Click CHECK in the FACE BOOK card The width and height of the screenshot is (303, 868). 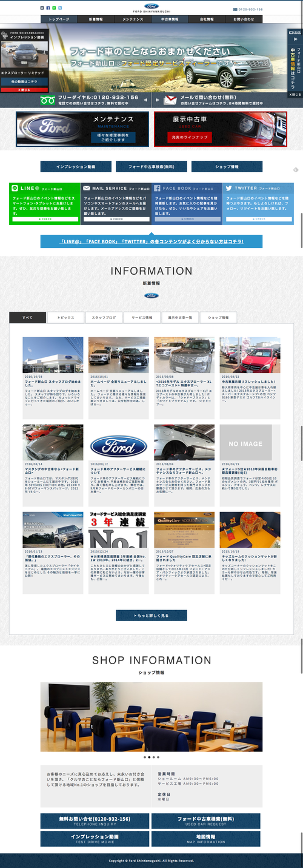(187, 220)
